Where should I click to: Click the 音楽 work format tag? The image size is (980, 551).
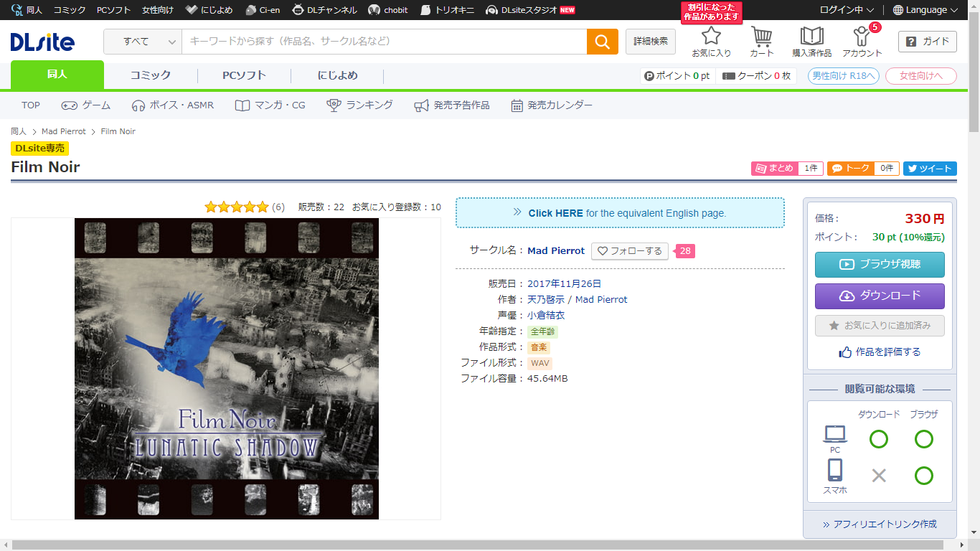point(539,348)
